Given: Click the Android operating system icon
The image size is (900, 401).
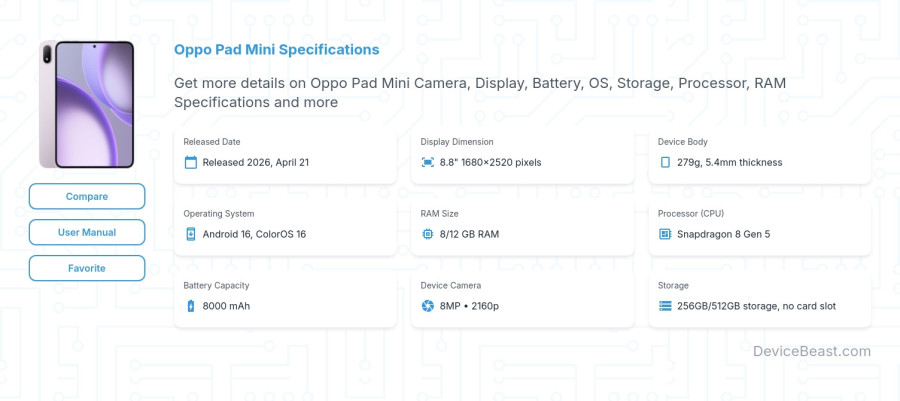Looking at the screenshot, I should coord(191,234).
